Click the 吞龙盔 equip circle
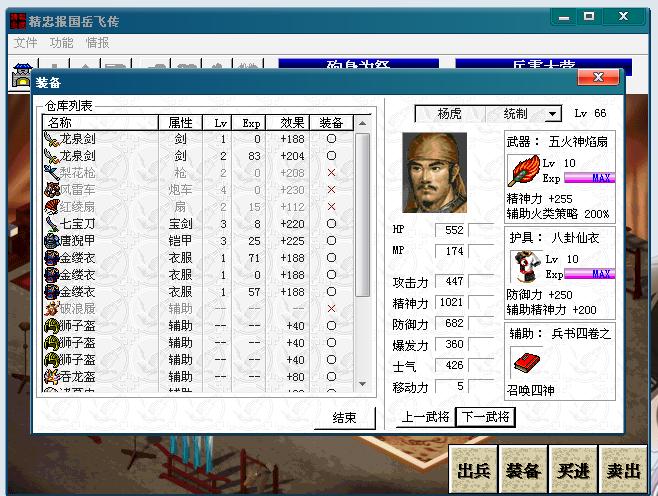 [331, 376]
